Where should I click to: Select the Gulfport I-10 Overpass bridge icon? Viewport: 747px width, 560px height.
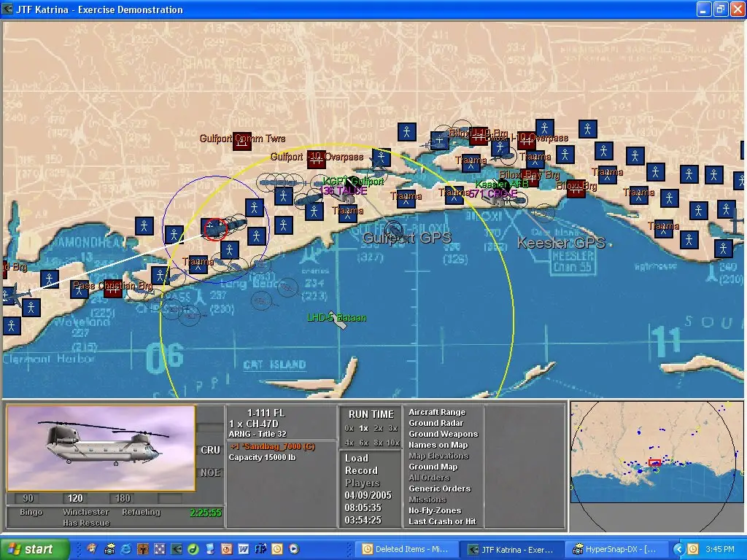click(316, 160)
